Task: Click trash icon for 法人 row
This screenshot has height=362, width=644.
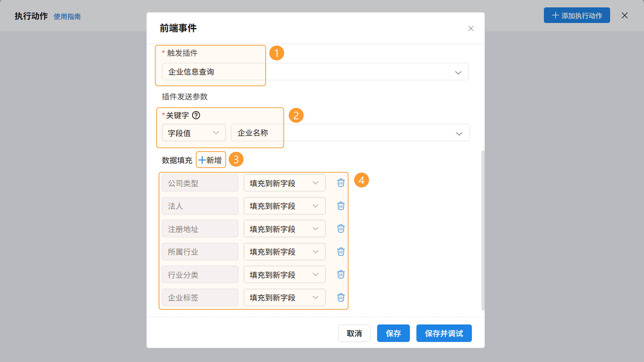Action: coord(341,206)
